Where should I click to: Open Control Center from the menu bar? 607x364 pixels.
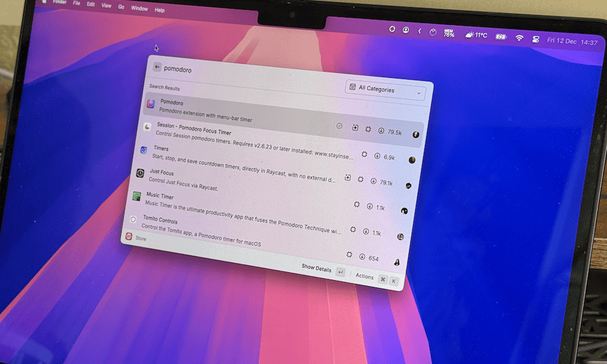click(x=536, y=39)
